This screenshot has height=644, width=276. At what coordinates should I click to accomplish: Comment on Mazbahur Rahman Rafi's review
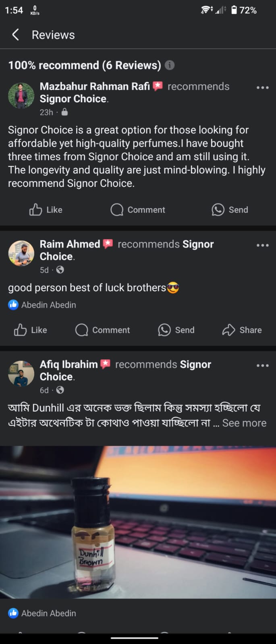click(x=138, y=209)
